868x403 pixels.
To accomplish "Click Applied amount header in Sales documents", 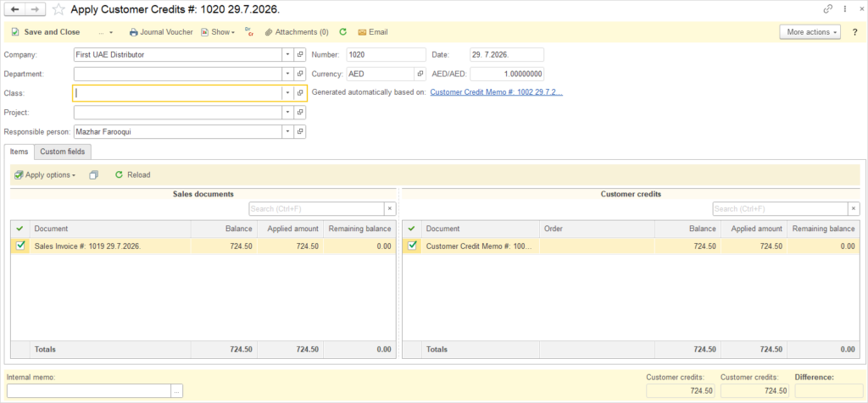I will pyautogui.click(x=290, y=229).
